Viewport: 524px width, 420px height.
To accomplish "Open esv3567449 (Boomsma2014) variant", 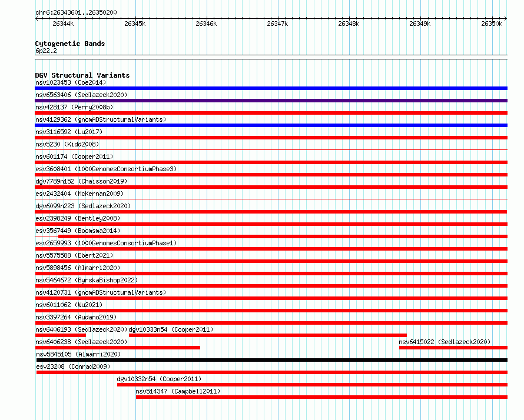I will (x=78, y=231).
